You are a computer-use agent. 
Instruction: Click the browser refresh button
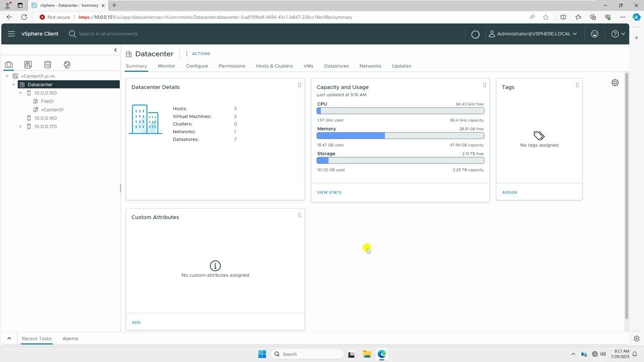pos(24,17)
